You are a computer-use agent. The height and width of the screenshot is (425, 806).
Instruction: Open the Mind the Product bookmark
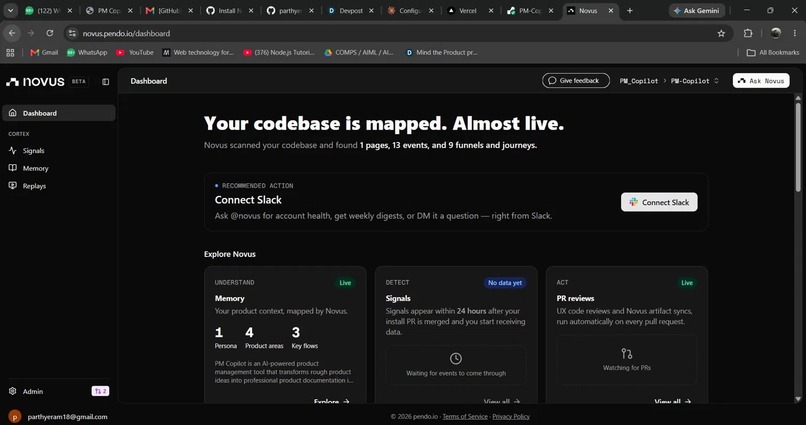click(441, 52)
